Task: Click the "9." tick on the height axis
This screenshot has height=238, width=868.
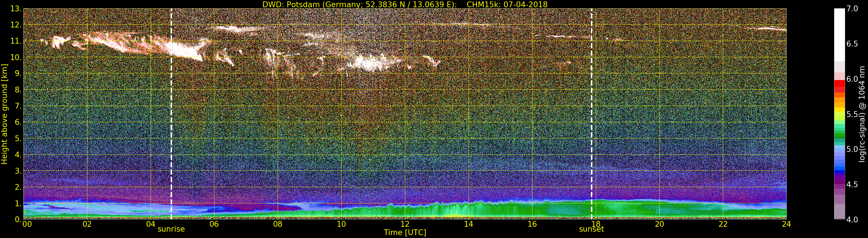Action: pos(18,73)
